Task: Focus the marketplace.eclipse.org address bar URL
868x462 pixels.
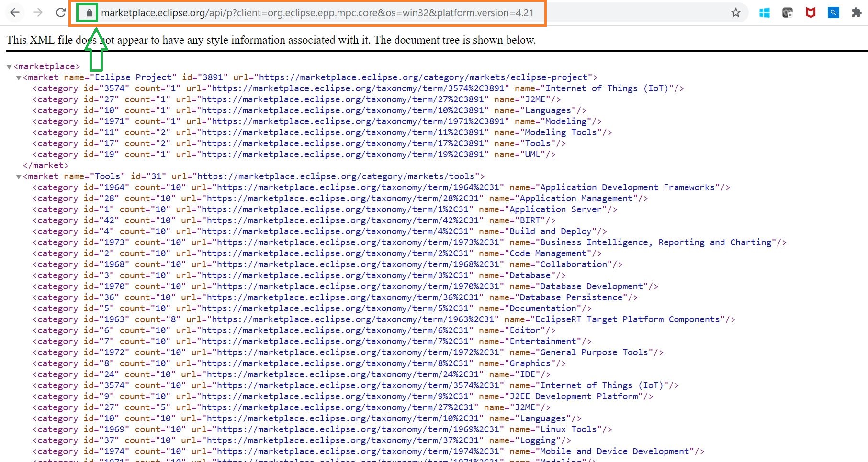Action: pyautogui.click(x=317, y=13)
